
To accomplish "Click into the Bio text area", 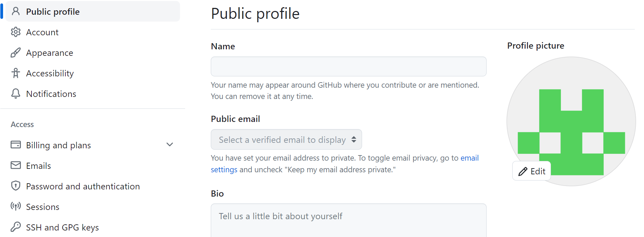I will [x=348, y=221].
